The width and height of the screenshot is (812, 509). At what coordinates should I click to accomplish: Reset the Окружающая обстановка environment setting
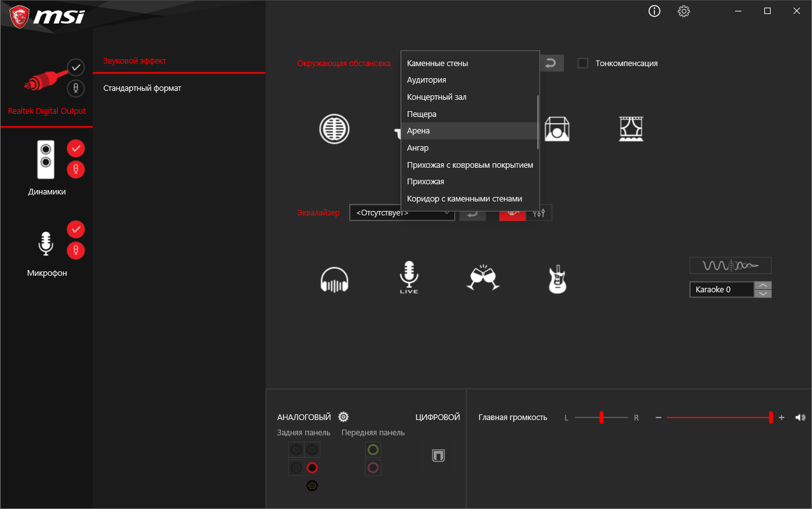pos(551,63)
